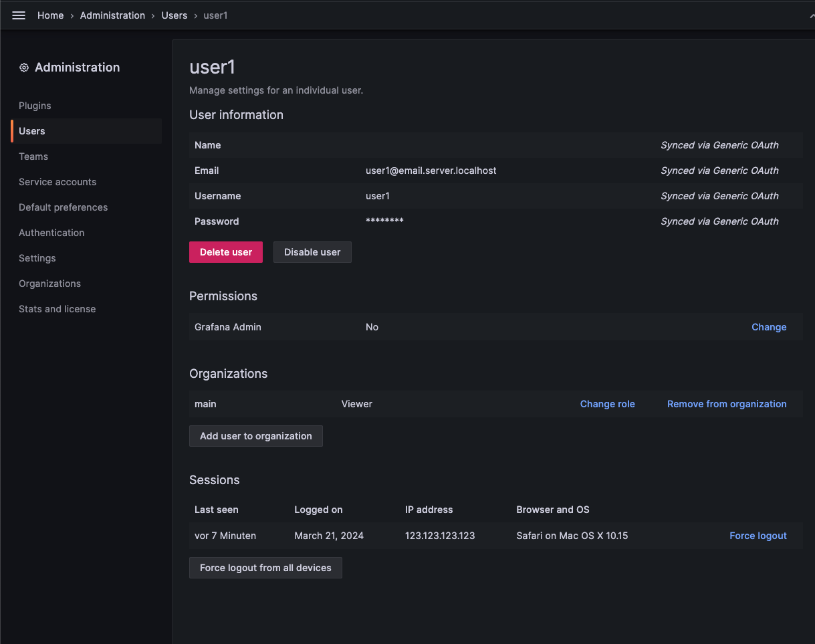
Task: Open Users from the breadcrumb trail
Action: [174, 15]
